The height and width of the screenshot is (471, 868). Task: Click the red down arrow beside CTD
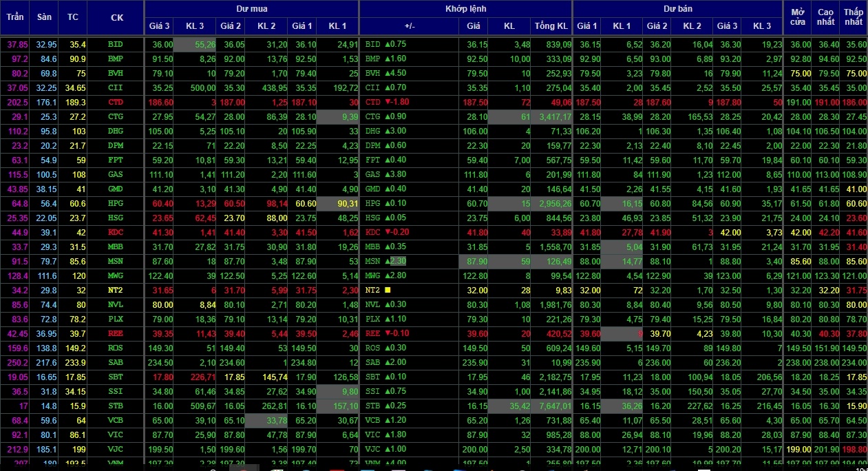click(388, 102)
